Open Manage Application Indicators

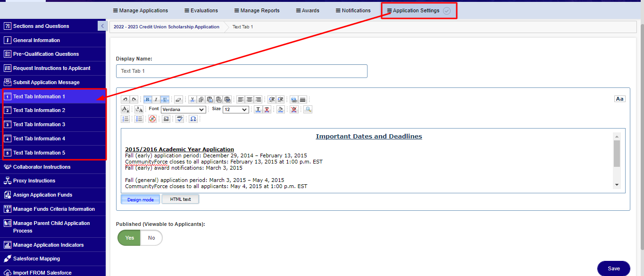53,245
